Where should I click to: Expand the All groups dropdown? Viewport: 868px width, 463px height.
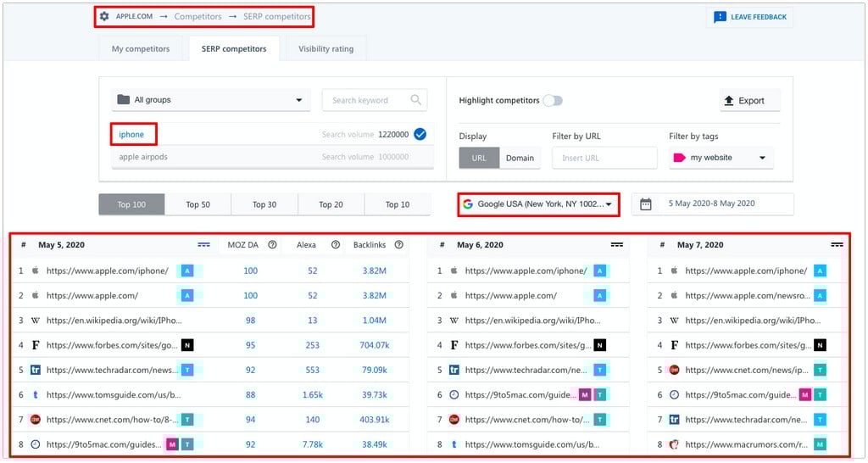(x=210, y=100)
